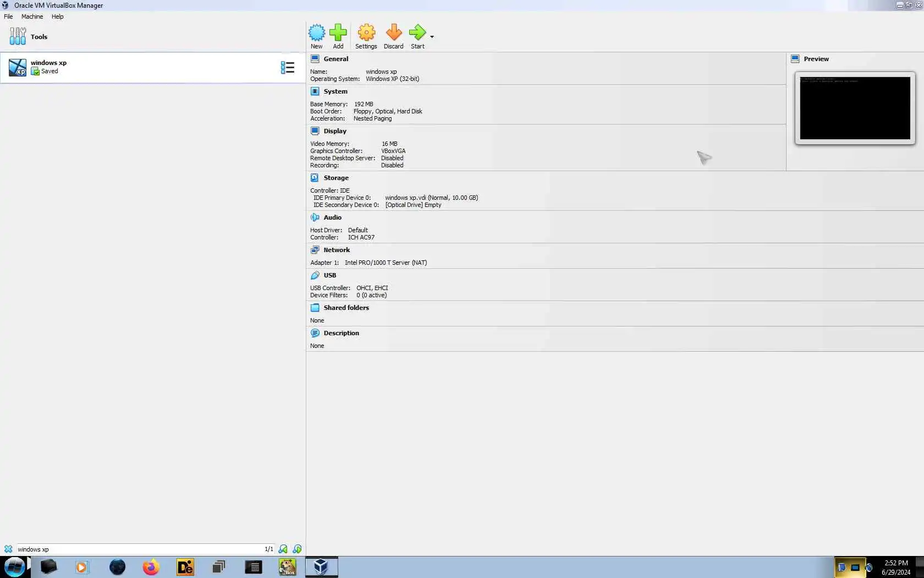Click the Recording row's Disabled value
This screenshot has height=578, width=924.
pos(392,165)
